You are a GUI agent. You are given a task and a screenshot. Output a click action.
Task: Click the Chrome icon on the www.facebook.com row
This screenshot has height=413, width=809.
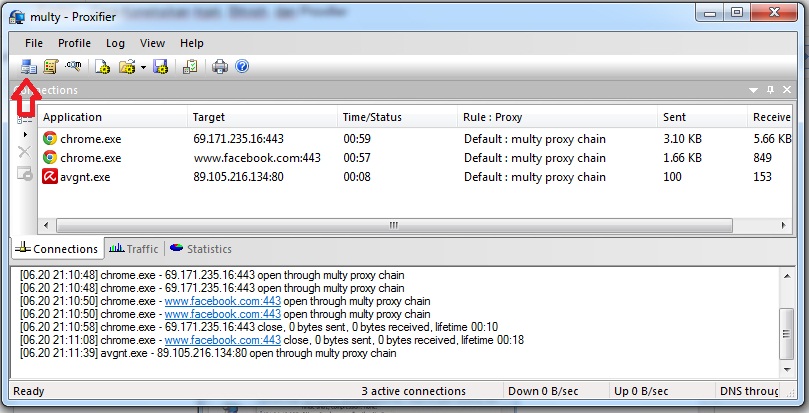pos(50,157)
